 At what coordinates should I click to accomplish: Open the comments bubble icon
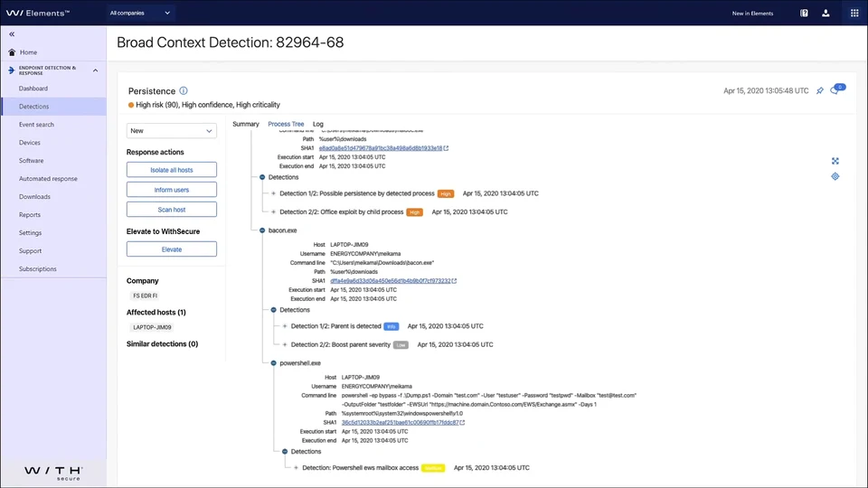coord(836,89)
